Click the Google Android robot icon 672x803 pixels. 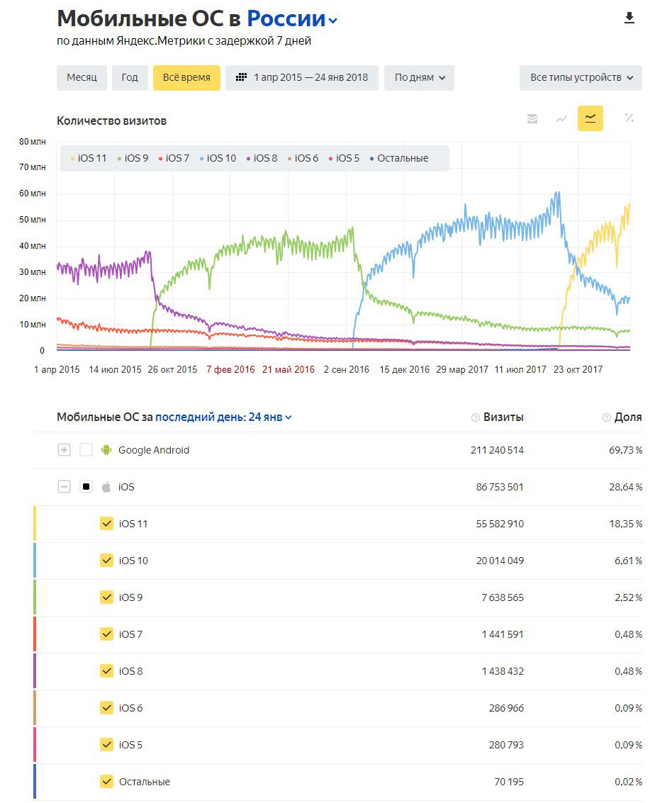(106, 449)
